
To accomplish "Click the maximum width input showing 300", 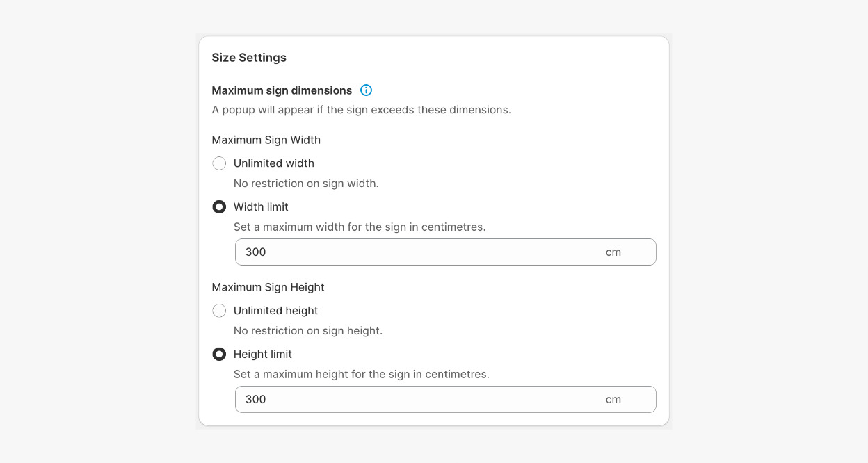I will pyautogui.click(x=417, y=252).
